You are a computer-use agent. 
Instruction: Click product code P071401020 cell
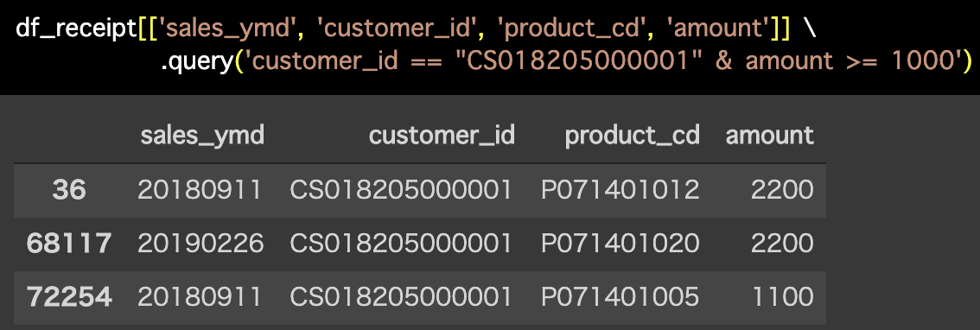(620, 244)
